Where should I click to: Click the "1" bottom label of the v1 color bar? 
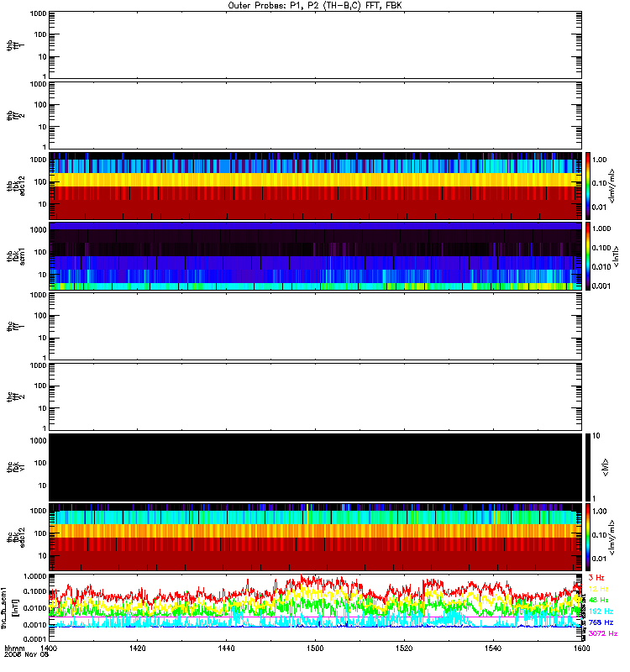pyautogui.click(x=594, y=498)
